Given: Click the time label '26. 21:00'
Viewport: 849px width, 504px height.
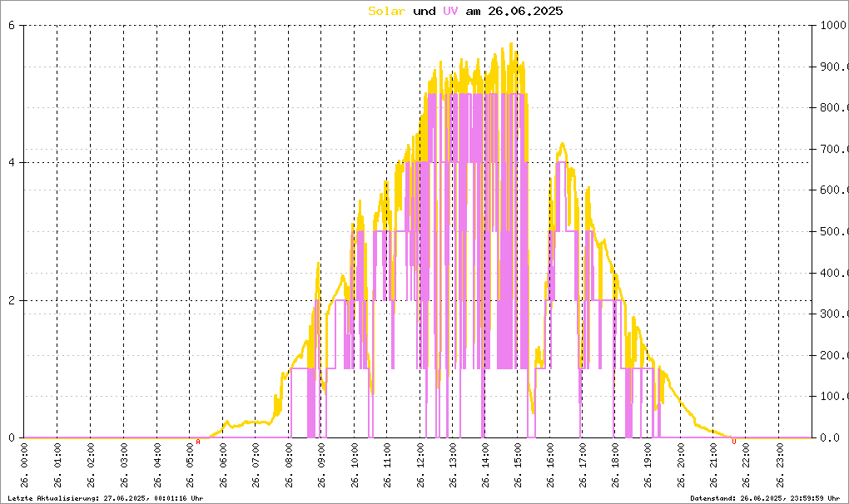Looking at the screenshot, I should point(713,466).
